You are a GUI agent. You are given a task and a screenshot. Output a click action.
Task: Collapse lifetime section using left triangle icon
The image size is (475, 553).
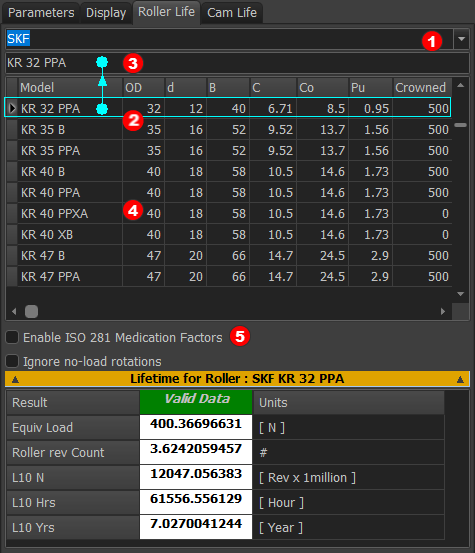tap(15, 379)
